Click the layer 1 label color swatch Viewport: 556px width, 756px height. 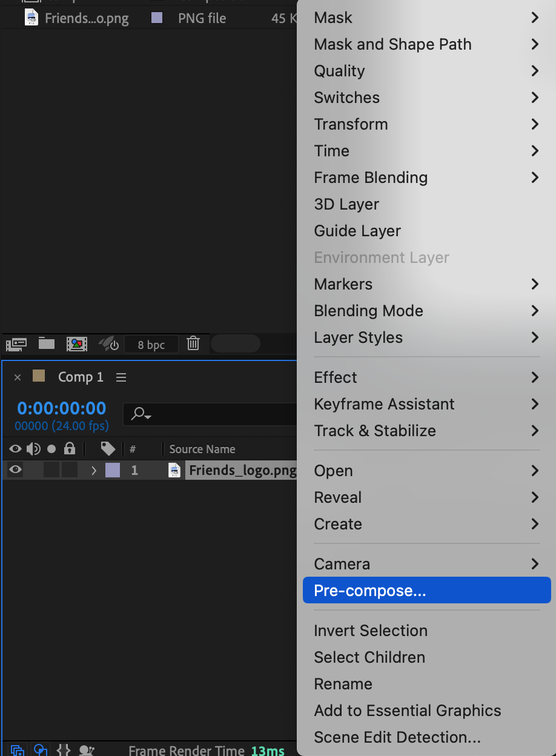pyautogui.click(x=113, y=470)
